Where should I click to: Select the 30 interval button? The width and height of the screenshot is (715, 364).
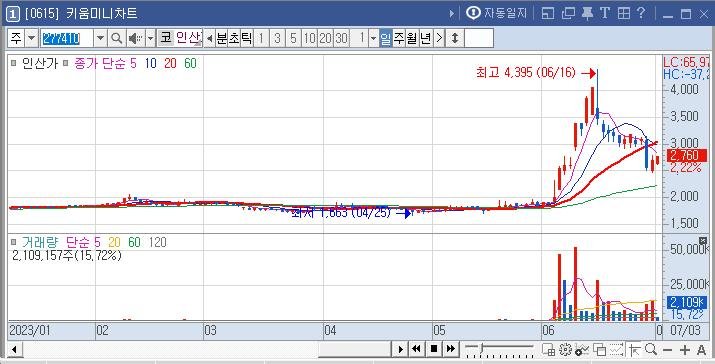tap(341, 39)
